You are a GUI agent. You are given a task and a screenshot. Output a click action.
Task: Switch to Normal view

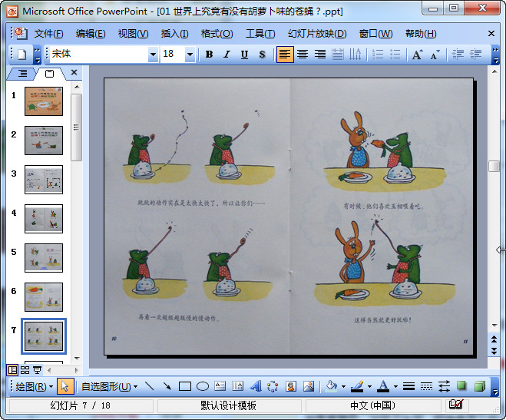(12, 369)
